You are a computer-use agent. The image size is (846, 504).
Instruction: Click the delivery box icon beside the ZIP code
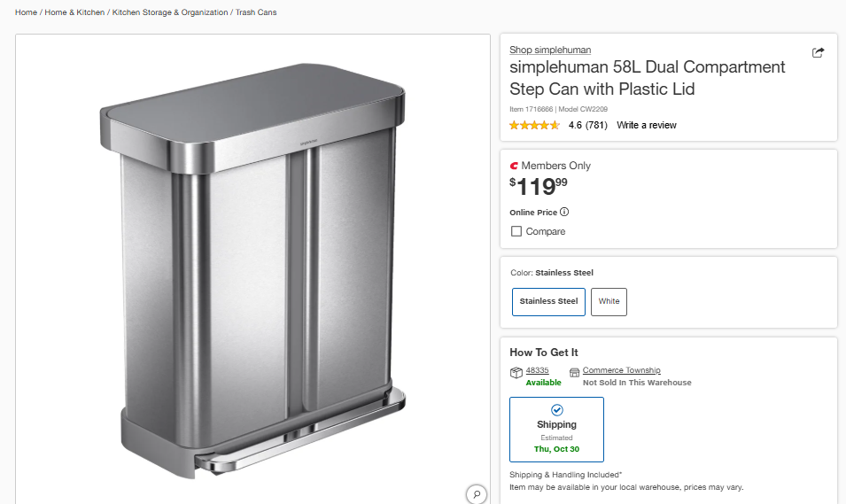click(x=516, y=373)
